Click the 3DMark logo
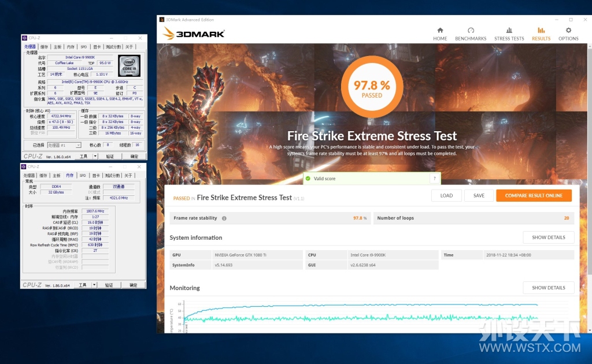This screenshot has width=592, height=364. pos(193,34)
